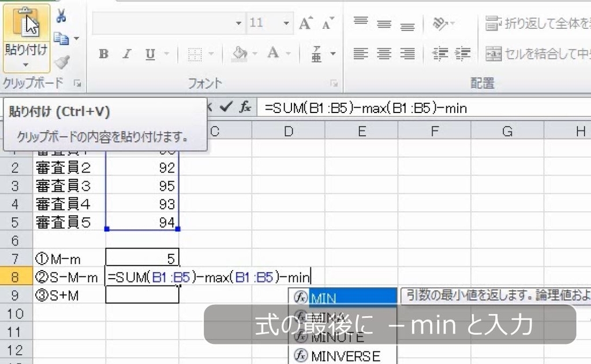Click cell with value 94
Viewport: 591px width, 364px height.
tap(142, 222)
